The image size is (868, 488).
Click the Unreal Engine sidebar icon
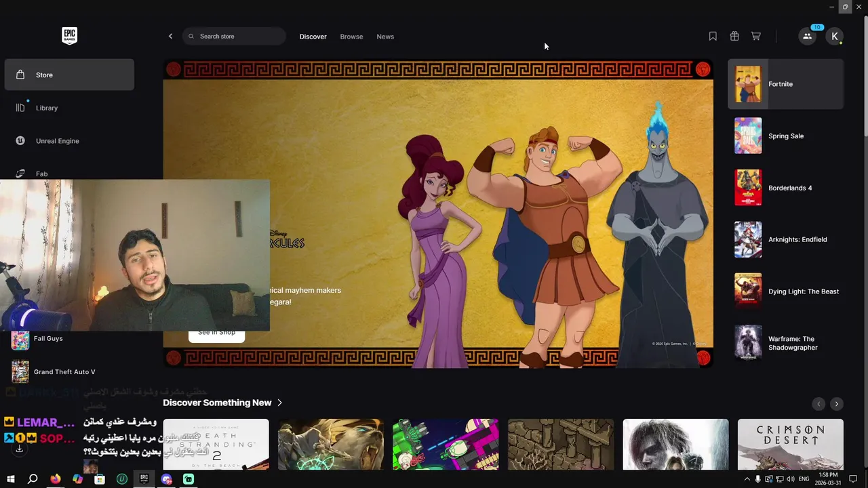tap(20, 141)
